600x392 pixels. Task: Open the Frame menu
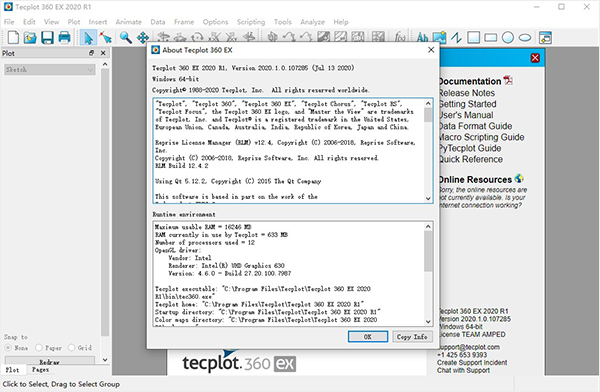pos(184,22)
